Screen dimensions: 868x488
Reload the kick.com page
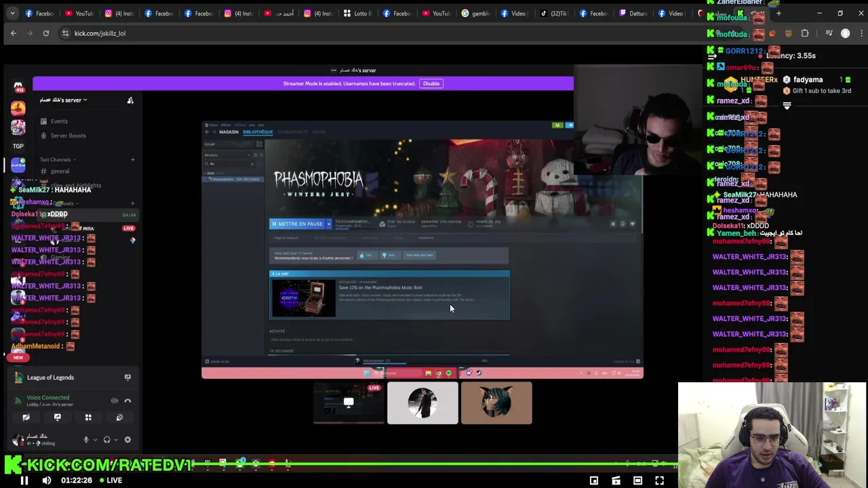pyautogui.click(x=46, y=33)
